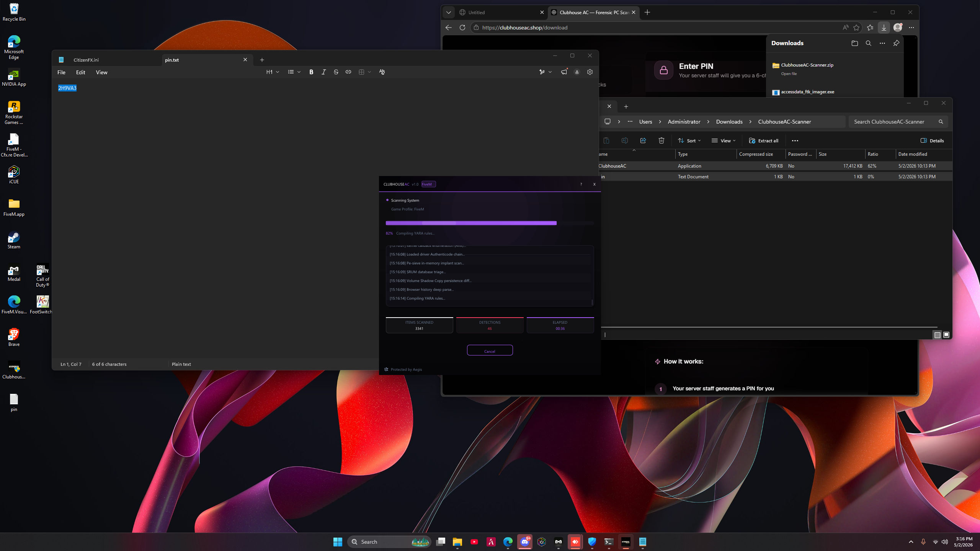Select accessdata_ftk_imager.exe in Downloads panel

click(x=807, y=92)
